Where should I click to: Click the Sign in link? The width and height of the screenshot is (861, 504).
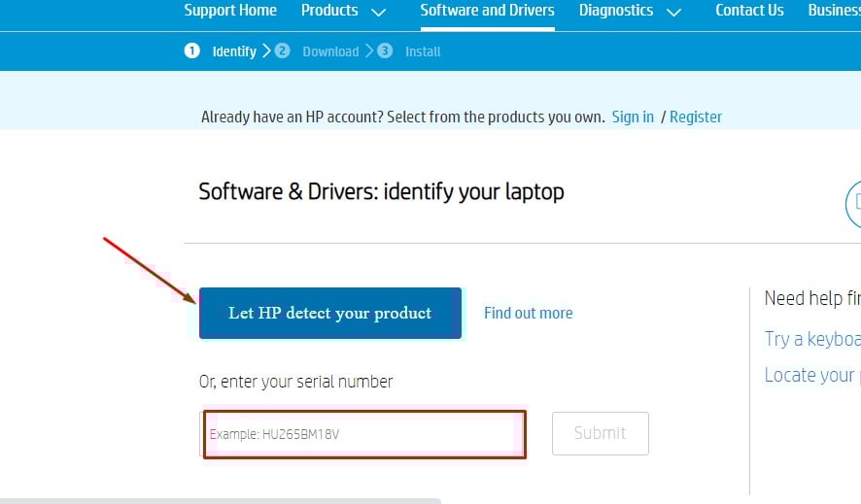[633, 117]
